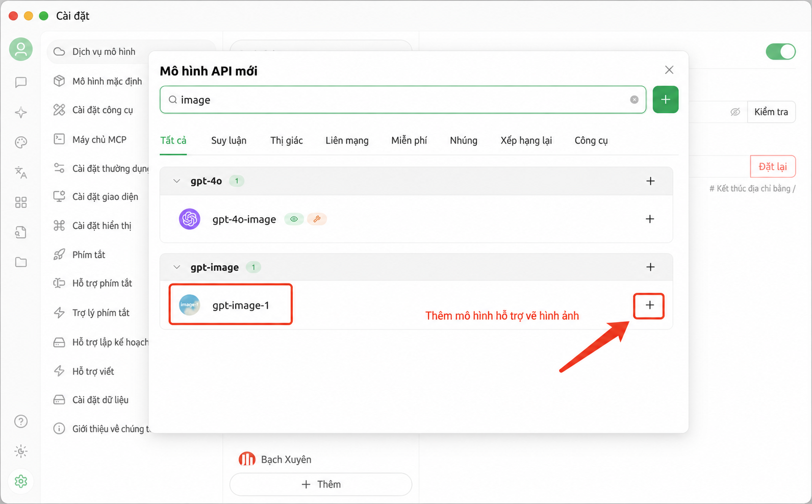Click the Thêm provider button

321,484
